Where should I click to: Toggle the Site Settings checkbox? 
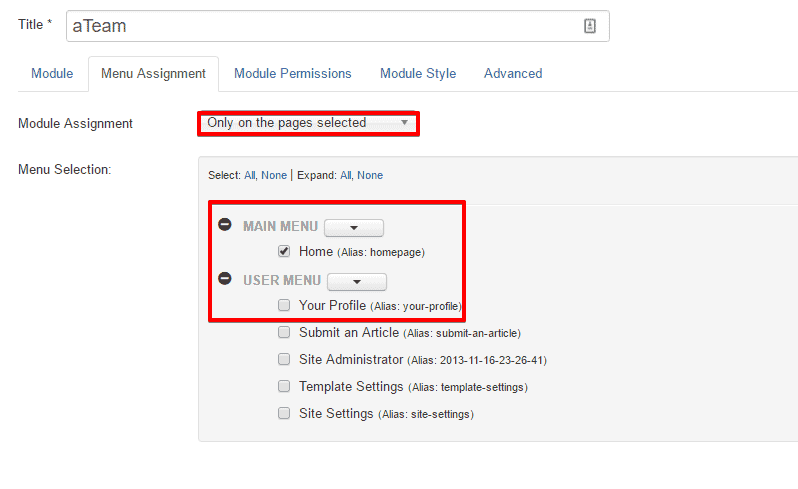(x=284, y=413)
